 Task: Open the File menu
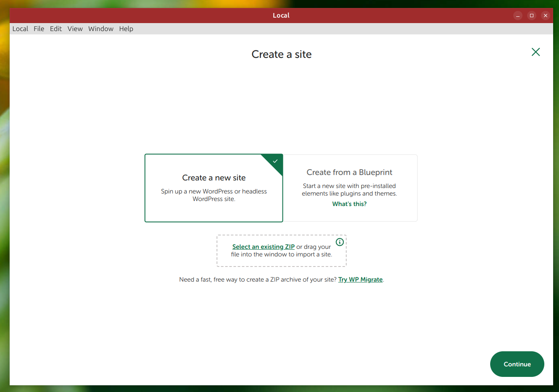pyautogui.click(x=39, y=29)
